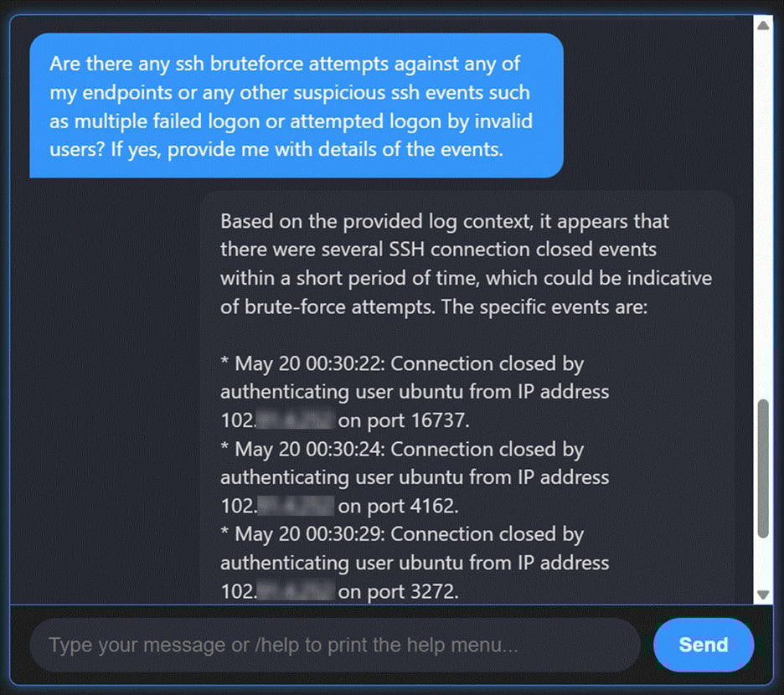Click the 'on port 16737' text
Image resolution: width=784 pixels, height=695 pixels.
tap(399, 420)
